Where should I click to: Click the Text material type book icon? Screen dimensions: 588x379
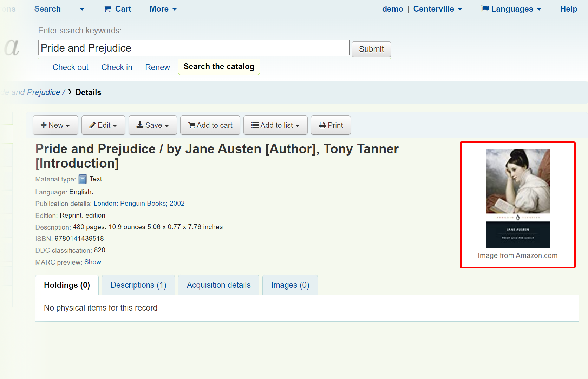pyautogui.click(x=83, y=179)
